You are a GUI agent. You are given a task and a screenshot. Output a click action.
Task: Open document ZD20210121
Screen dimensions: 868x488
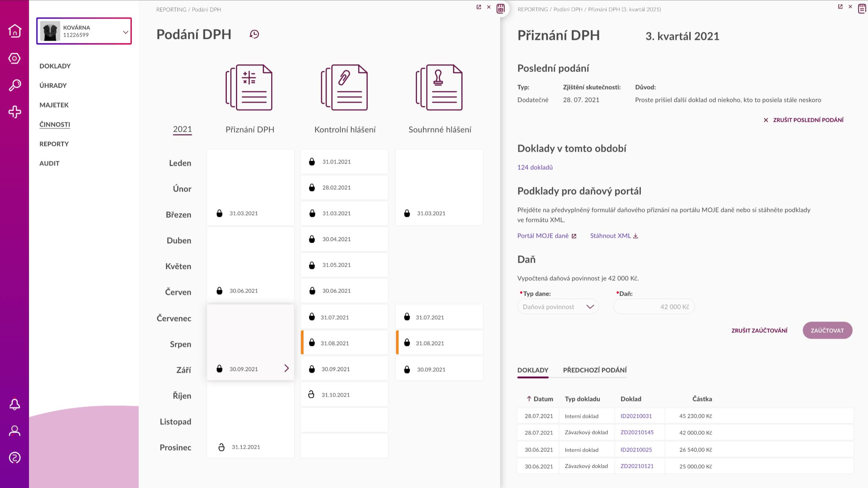(637, 466)
